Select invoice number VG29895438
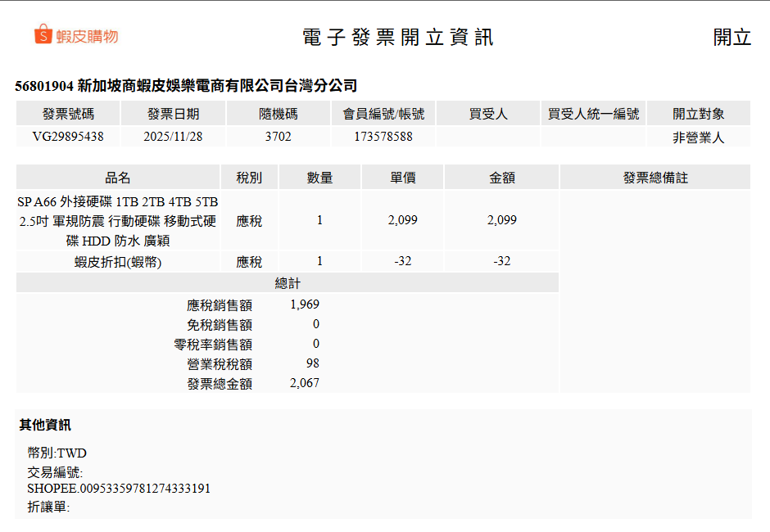 [x=68, y=137]
